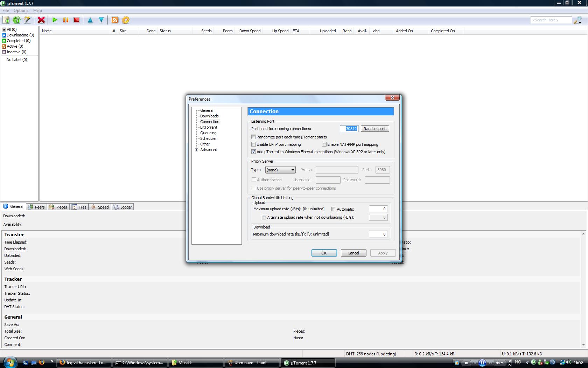Uncheck Add µTorrent to Windows Firewall exceptions
Image resolution: width=588 pixels, height=368 pixels.
tap(254, 152)
